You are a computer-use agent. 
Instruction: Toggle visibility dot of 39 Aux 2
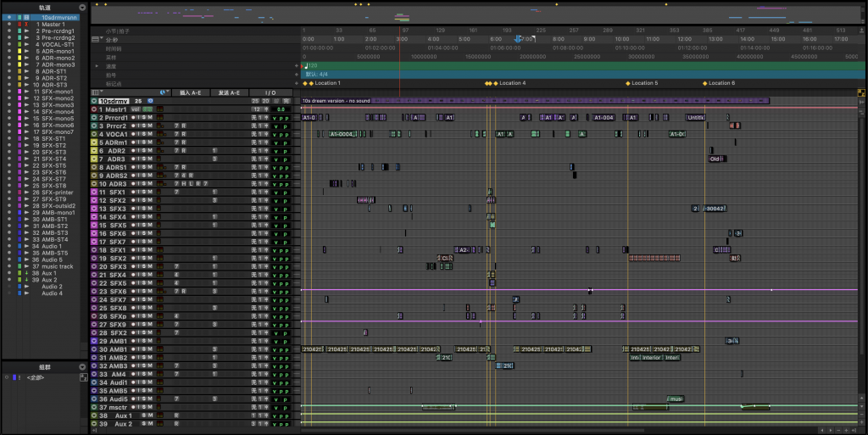click(8, 280)
